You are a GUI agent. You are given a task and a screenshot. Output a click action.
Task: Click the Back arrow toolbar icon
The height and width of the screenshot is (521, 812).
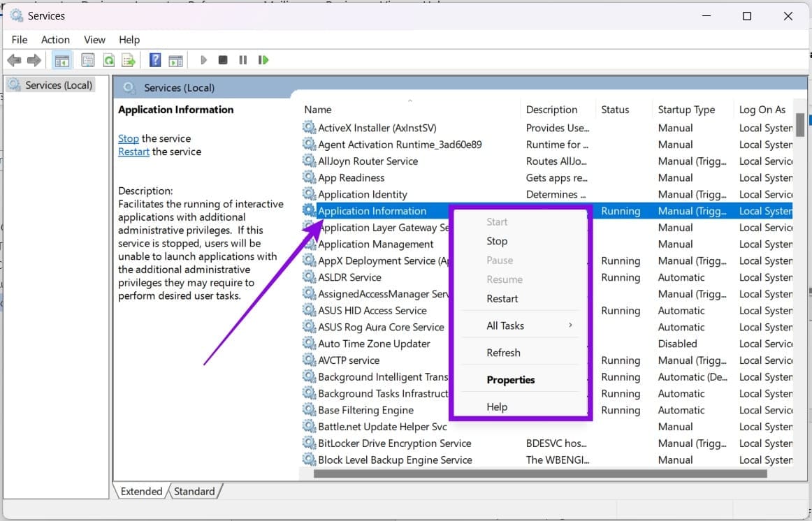coord(14,61)
